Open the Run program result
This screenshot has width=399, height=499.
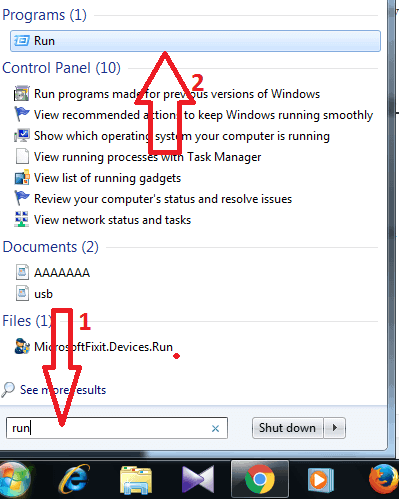(x=195, y=41)
